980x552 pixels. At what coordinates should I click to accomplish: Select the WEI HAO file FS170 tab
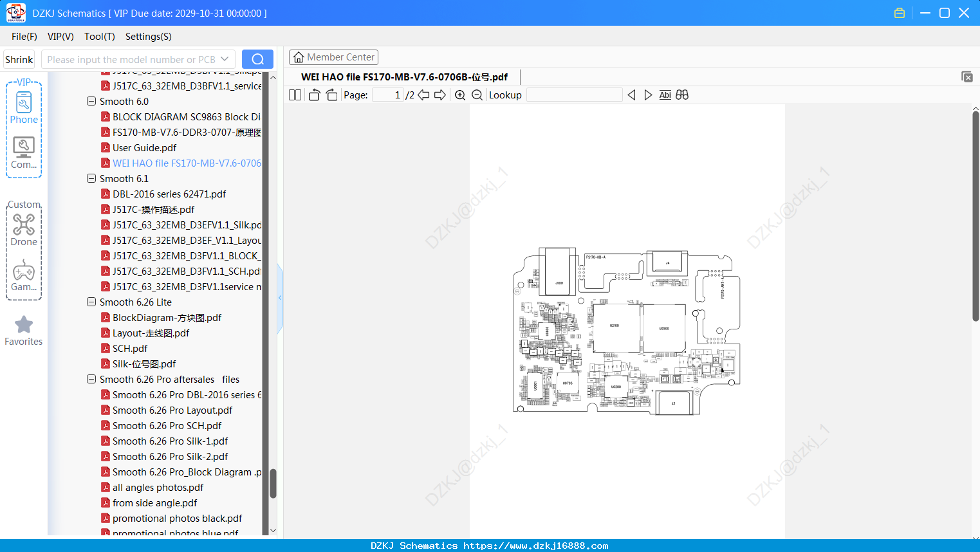point(405,77)
